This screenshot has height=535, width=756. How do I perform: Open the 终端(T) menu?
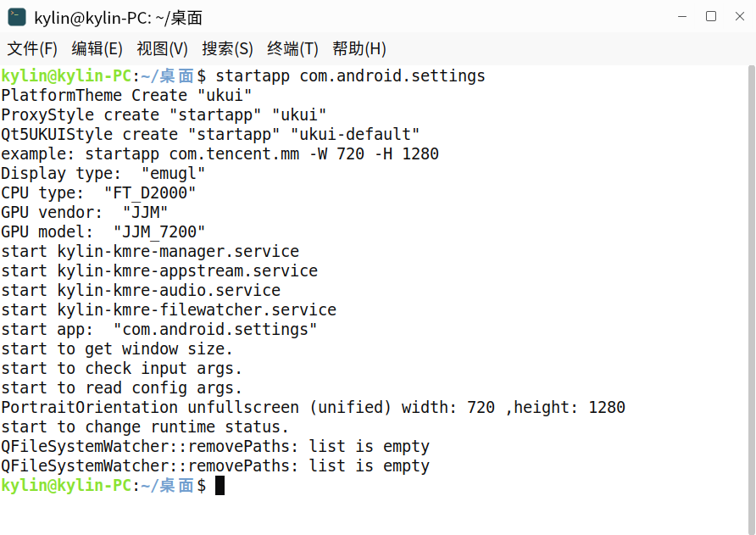292,48
